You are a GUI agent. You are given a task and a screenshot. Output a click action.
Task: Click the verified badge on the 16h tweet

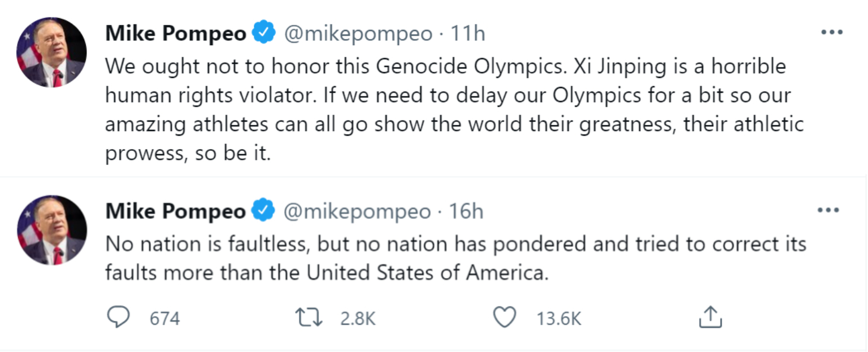[263, 211]
